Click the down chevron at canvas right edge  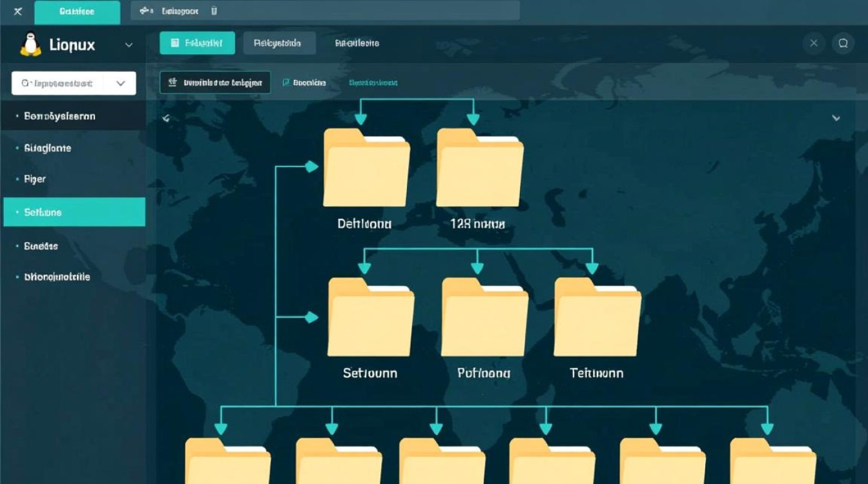coord(836,118)
